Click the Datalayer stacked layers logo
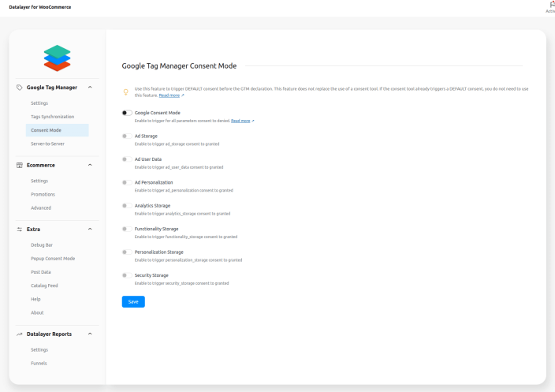 pos(56,58)
